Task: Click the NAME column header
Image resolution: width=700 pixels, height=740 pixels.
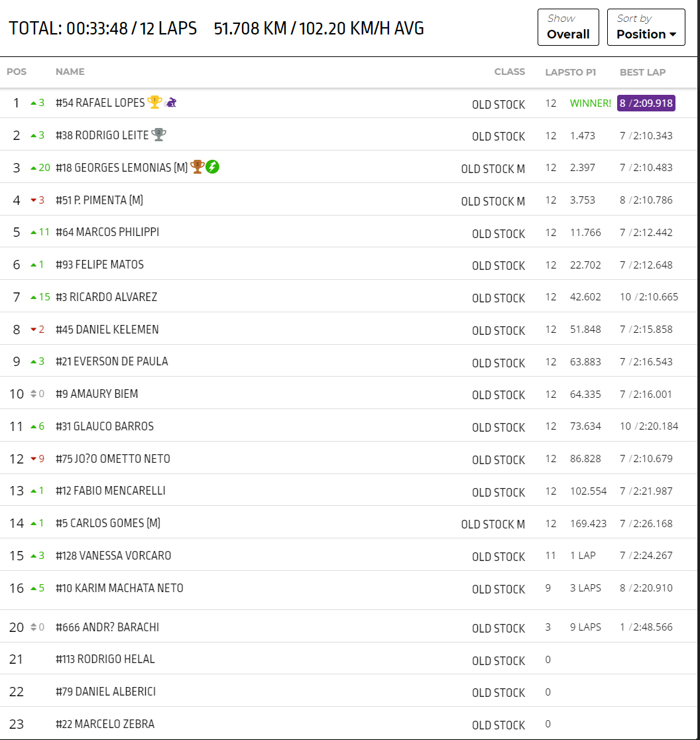Action: pos(70,72)
